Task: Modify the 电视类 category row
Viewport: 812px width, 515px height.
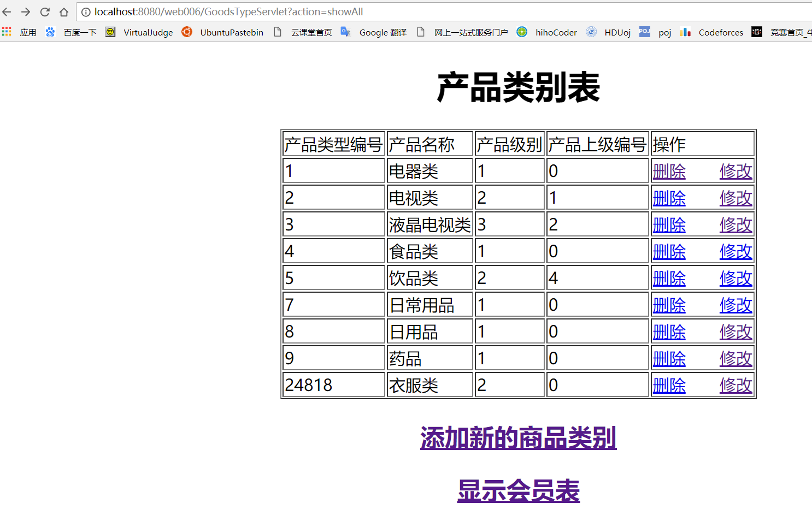Action: [736, 198]
